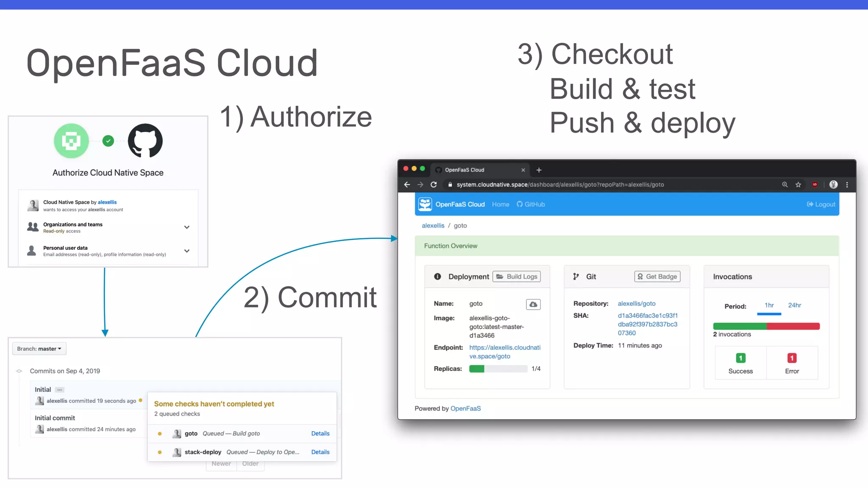Click '2 invocations' text
This screenshot has height=488, width=868.
click(x=732, y=334)
